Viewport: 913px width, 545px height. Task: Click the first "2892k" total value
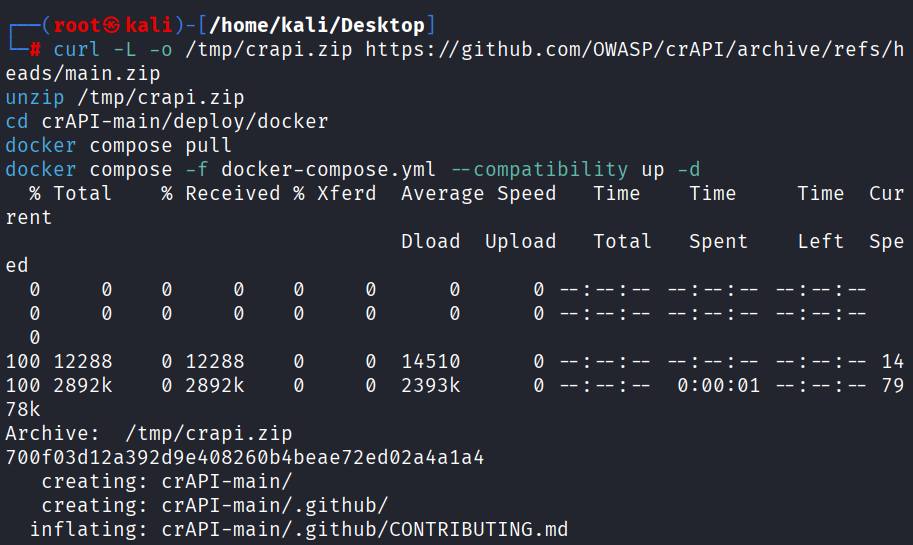pyautogui.click(x=83, y=385)
